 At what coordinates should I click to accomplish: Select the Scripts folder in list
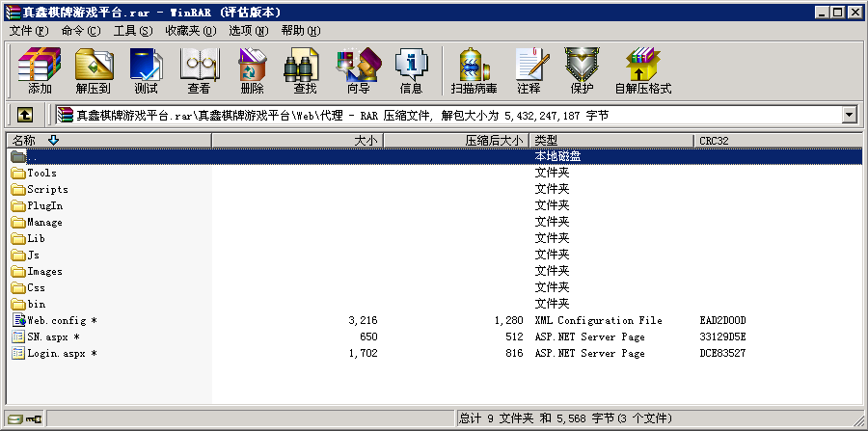coord(46,189)
